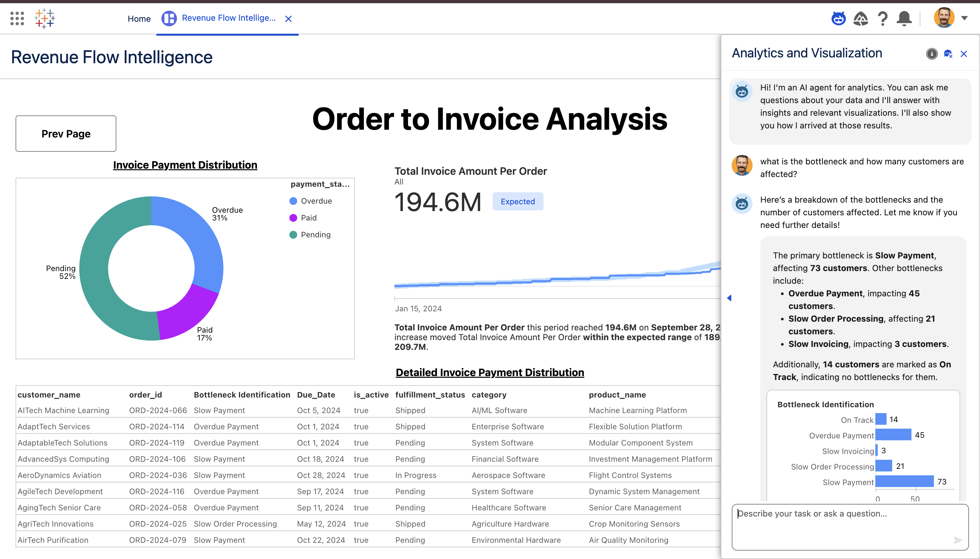Close the Revenue Flow Intelligence tab
The height and width of the screenshot is (559, 980).
coord(288,18)
